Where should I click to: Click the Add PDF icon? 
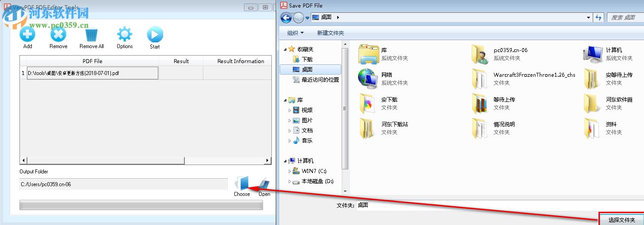pyautogui.click(x=27, y=34)
